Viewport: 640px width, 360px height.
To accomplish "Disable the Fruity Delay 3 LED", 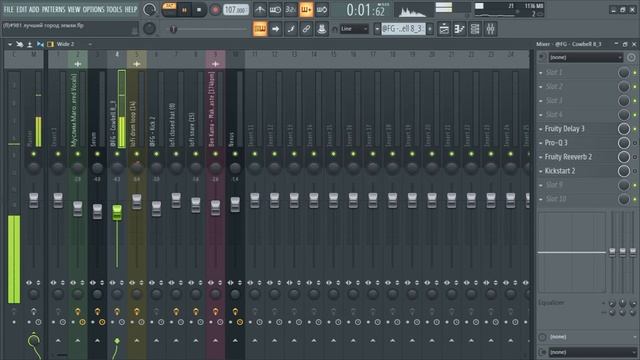I will [x=635, y=129].
